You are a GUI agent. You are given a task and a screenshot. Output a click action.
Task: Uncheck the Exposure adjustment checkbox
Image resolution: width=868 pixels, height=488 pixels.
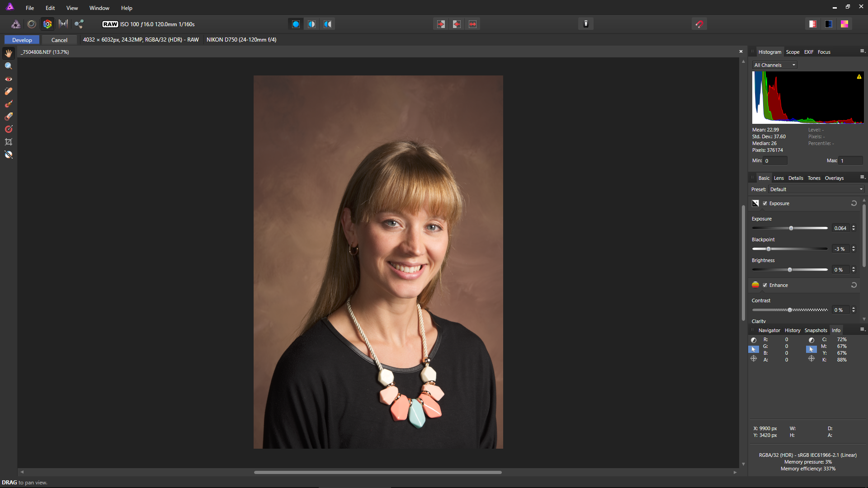pyautogui.click(x=765, y=203)
